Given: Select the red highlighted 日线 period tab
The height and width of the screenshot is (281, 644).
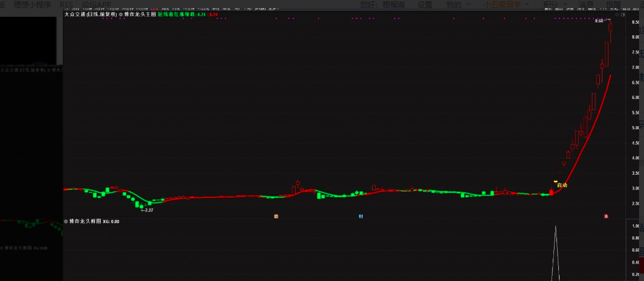Looking at the screenshot, I should [x=154, y=9].
